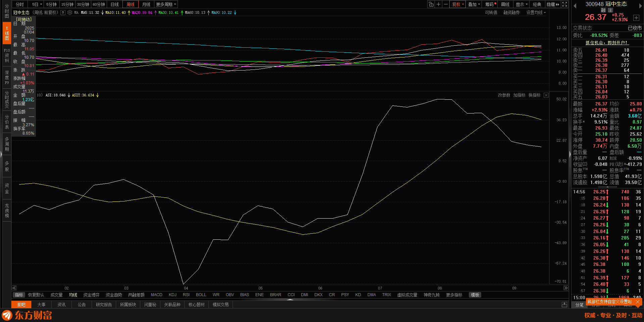Select the MACD indicator tab
The width and height of the screenshot is (644, 322).
pyautogui.click(x=156, y=295)
